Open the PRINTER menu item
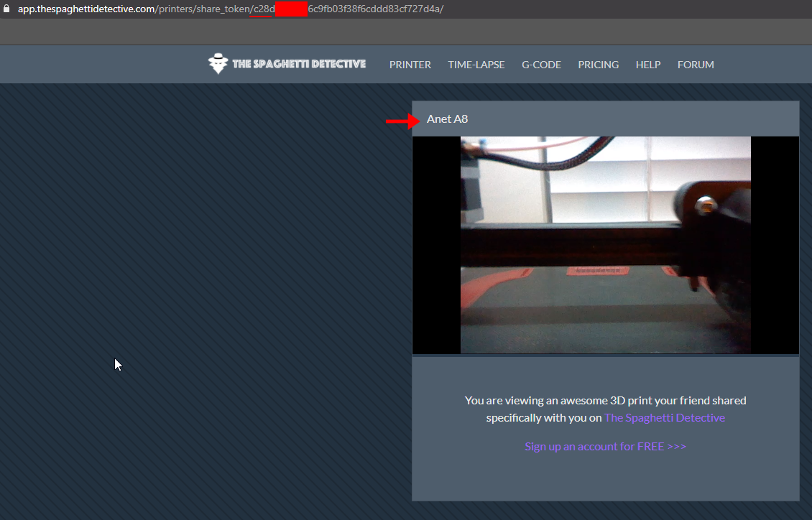 click(410, 64)
